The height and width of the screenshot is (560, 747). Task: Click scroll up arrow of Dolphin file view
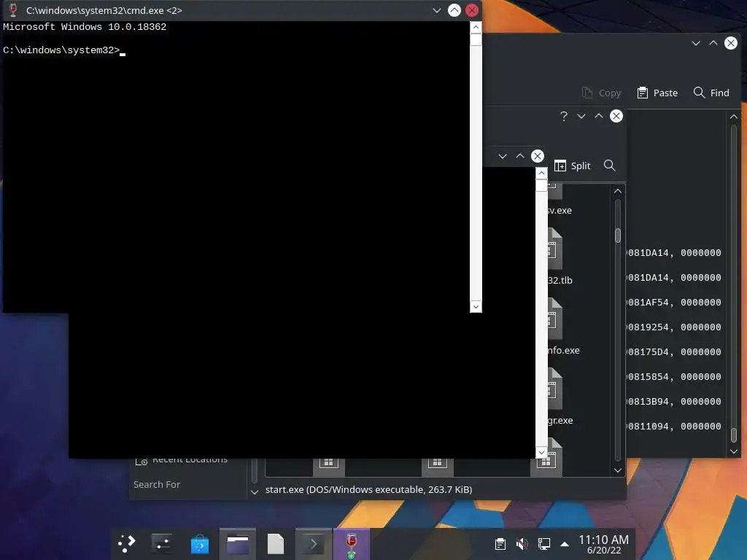pyautogui.click(x=618, y=191)
